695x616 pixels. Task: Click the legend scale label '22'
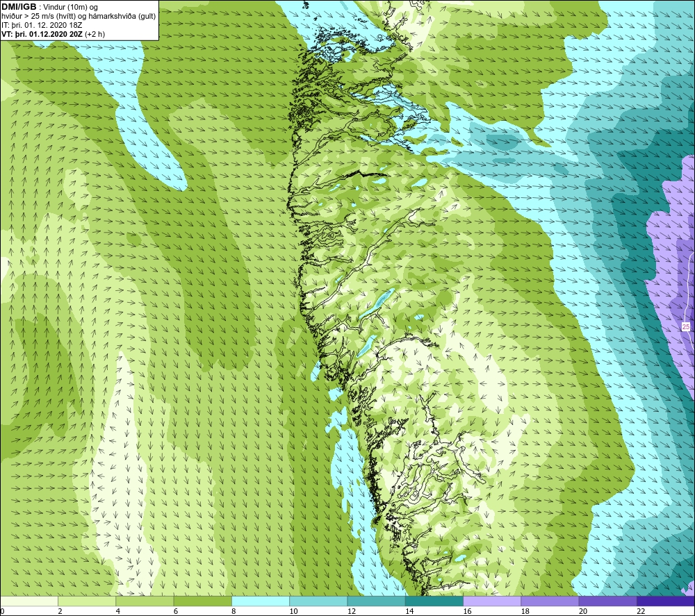[641, 612]
